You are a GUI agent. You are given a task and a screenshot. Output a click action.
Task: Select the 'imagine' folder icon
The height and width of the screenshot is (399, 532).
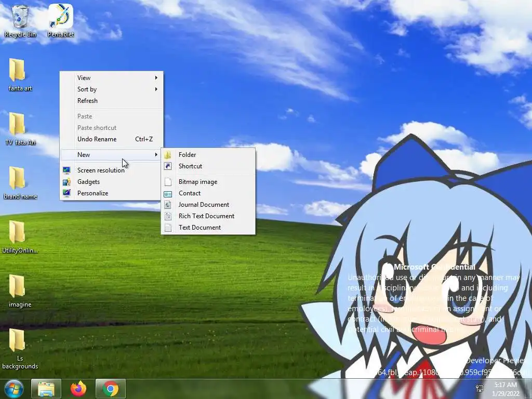click(17, 286)
